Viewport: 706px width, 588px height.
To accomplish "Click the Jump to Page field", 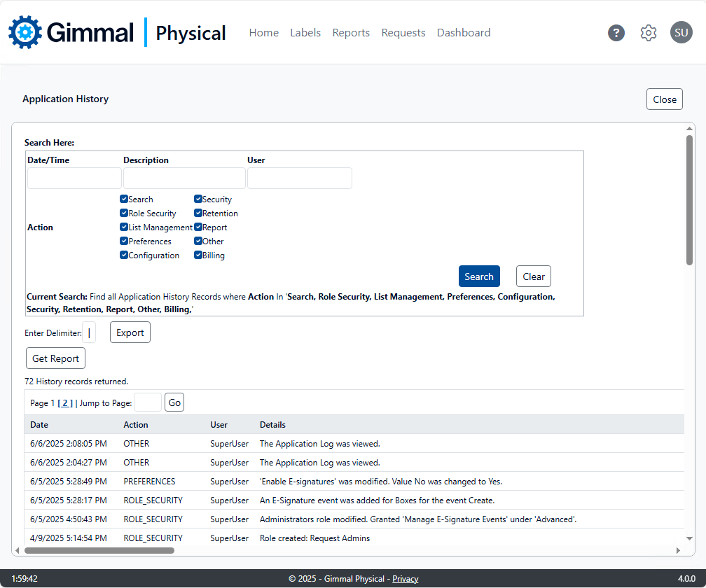I will pyautogui.click(x=148, y=402).
